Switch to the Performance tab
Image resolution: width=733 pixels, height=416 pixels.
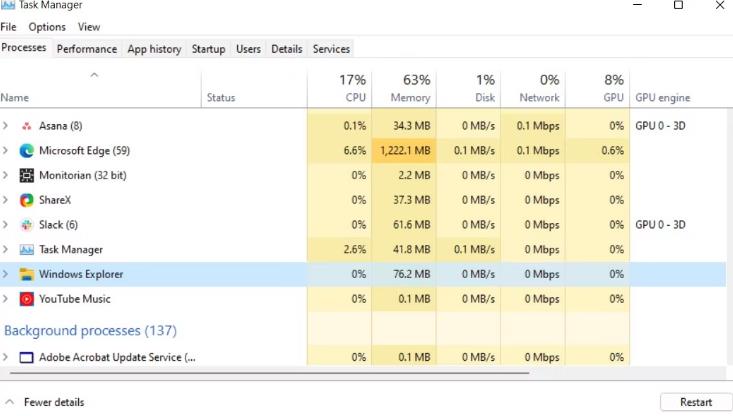87,49
